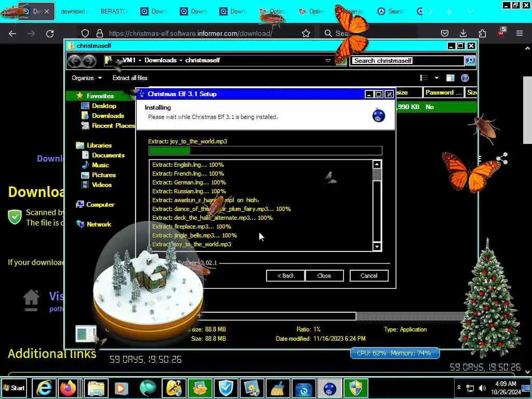Reload the Firefox page

coord(50,33)
